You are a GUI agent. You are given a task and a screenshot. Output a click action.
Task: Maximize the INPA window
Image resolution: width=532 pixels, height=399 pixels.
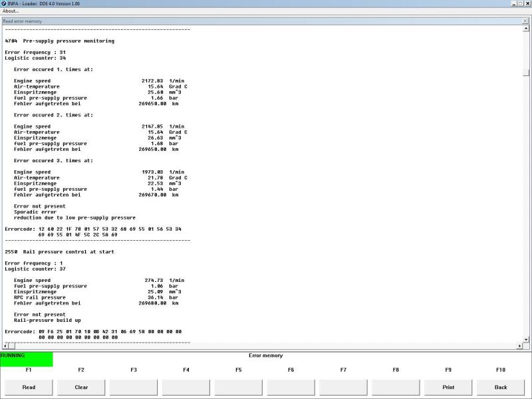521,4
